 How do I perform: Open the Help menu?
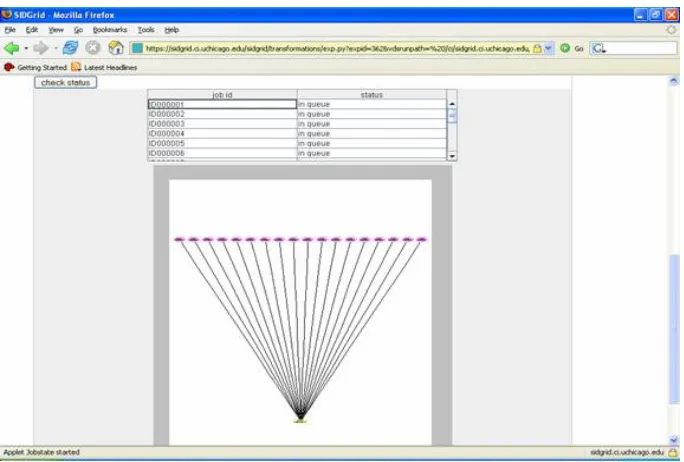point(172,30)
